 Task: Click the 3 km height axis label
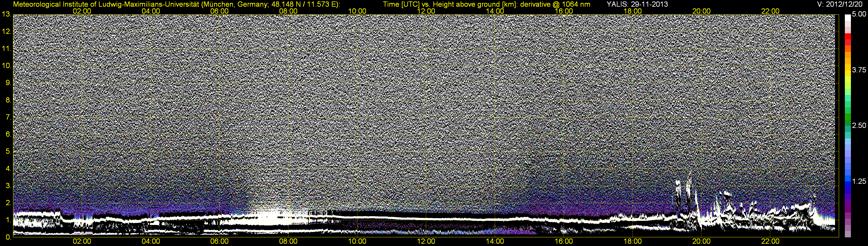[x=8, y=186]
